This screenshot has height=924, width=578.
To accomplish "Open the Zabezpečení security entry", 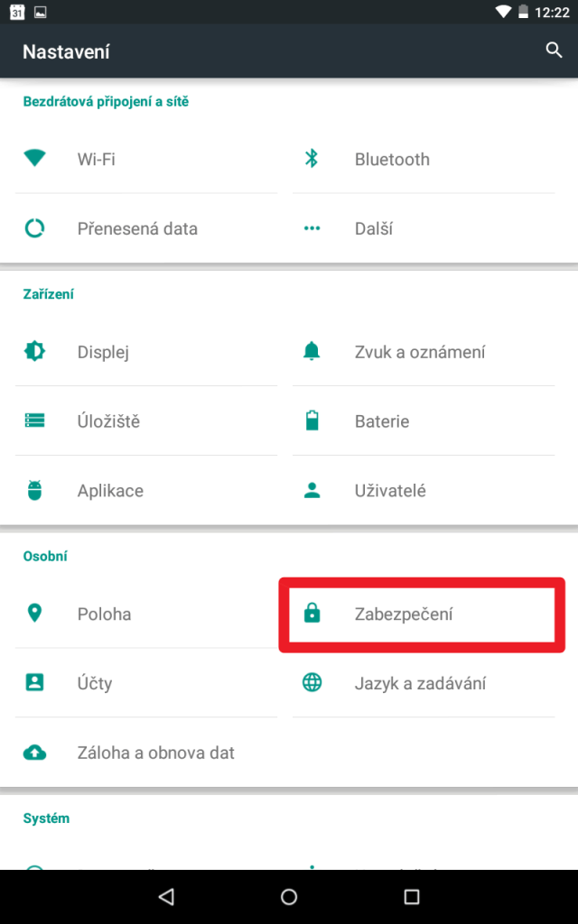I will [x=424, y=614].
